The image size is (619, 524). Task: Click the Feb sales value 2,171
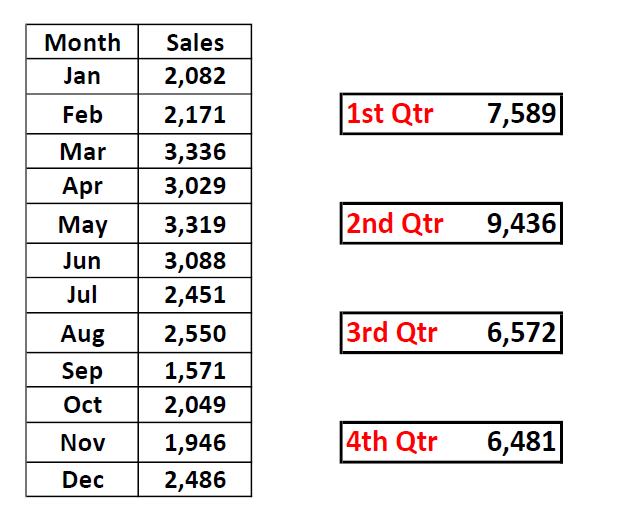(195, 114)
